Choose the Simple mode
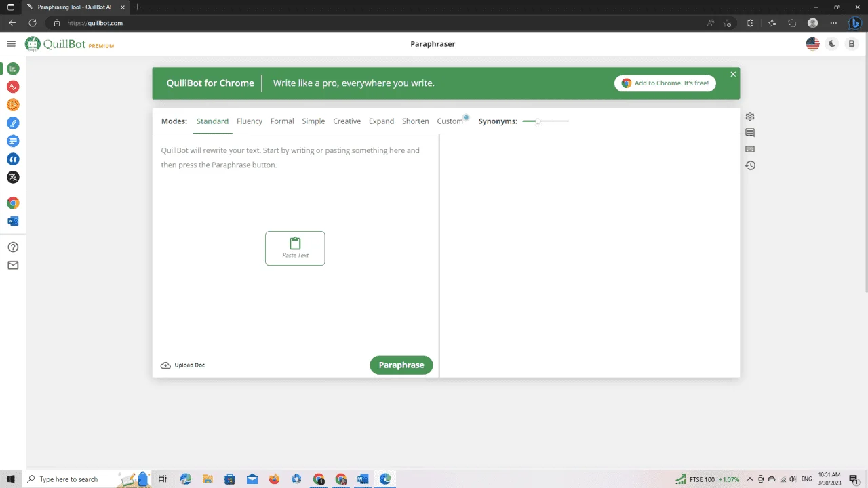 (x=313, y=121)
